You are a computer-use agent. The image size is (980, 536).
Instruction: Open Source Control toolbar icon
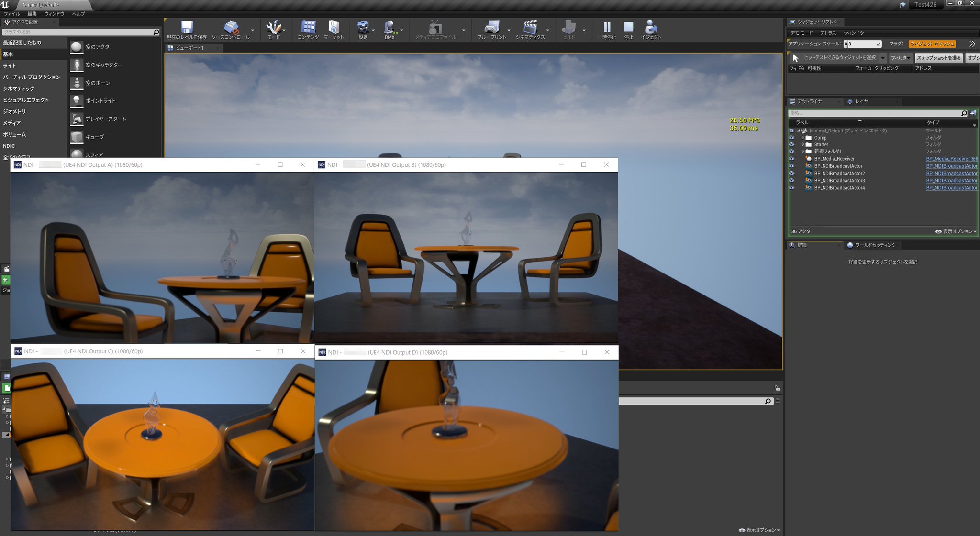point(231,27)
